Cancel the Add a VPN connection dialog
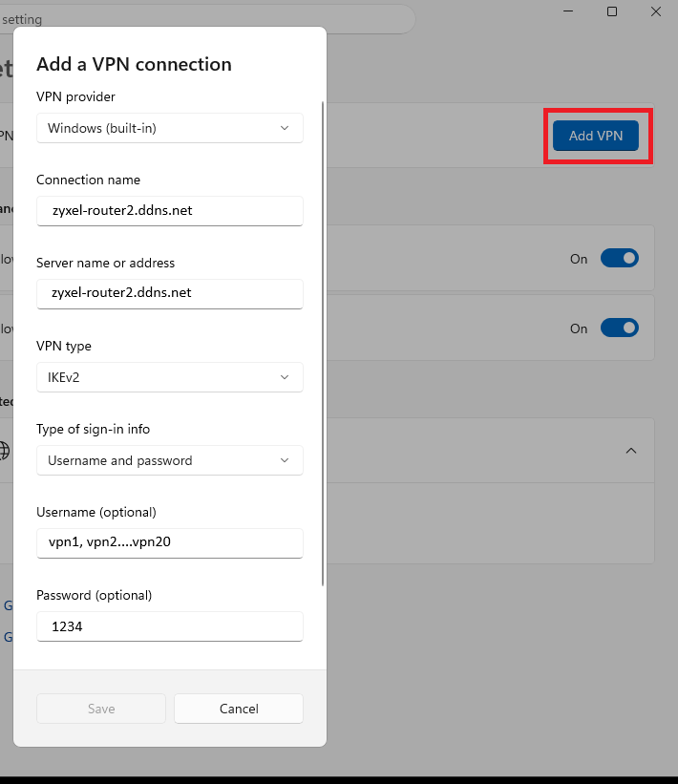This screenshot has height=784, width=678. pyautogui.click(x=239, y=709)
